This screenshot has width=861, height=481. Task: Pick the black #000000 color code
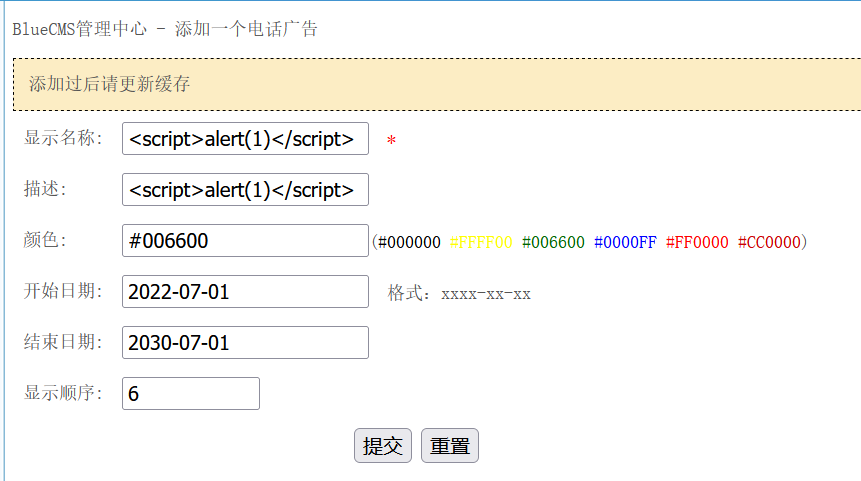coord(409,242)
